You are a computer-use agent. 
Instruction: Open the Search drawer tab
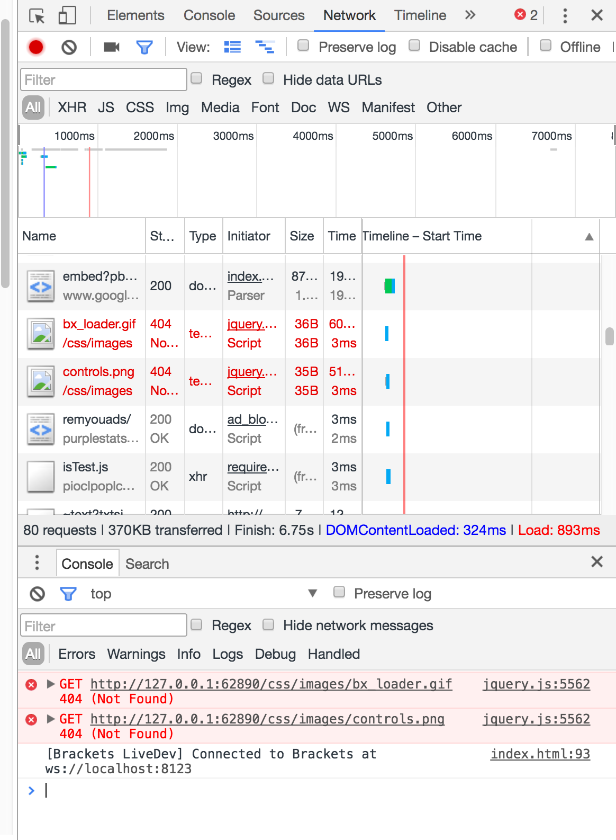[x=147, y=564]
